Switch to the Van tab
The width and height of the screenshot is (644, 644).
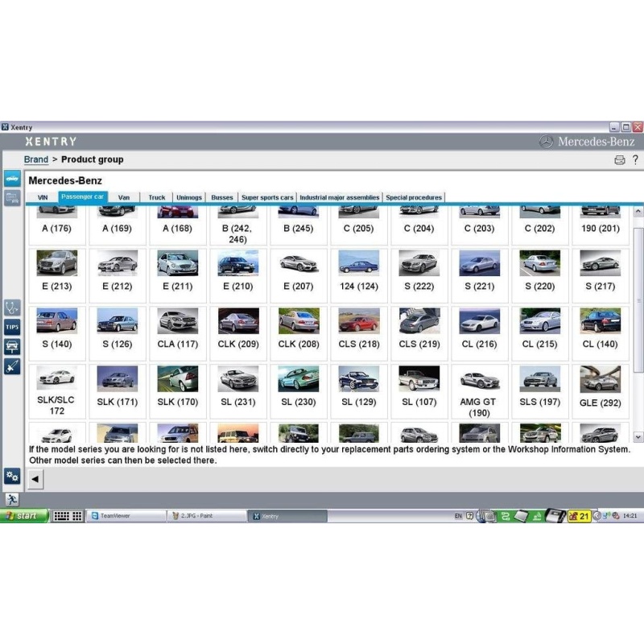coord(124,197)
